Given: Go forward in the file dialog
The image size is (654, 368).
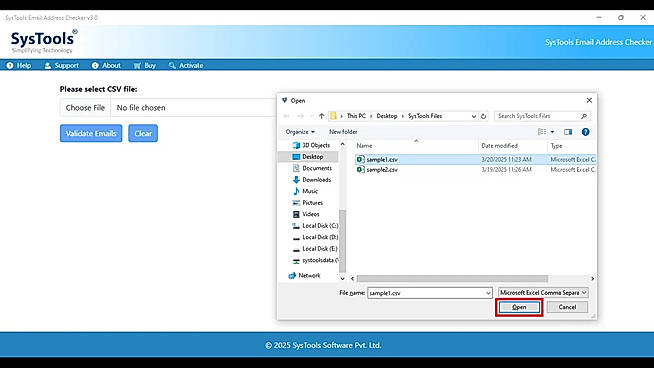Looking at the screenshot, I should [x=300, y=116].
